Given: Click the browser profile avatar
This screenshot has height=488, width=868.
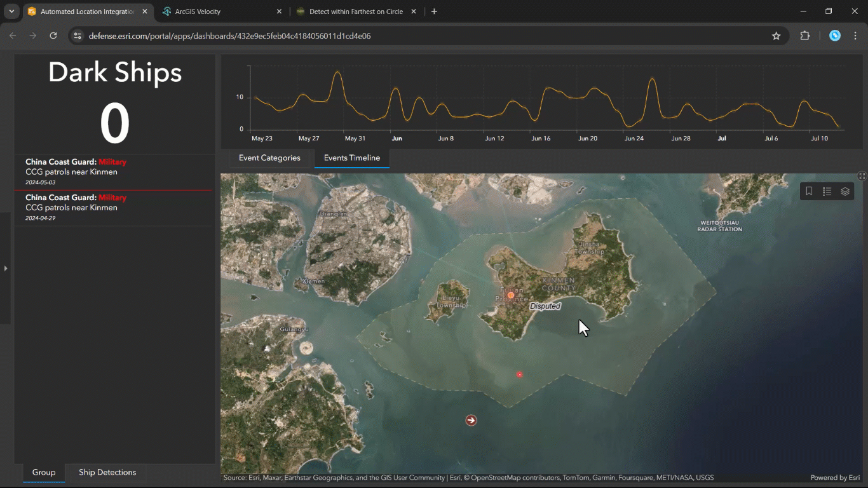Looking at the screenshot, I should [x=835, y=36].
